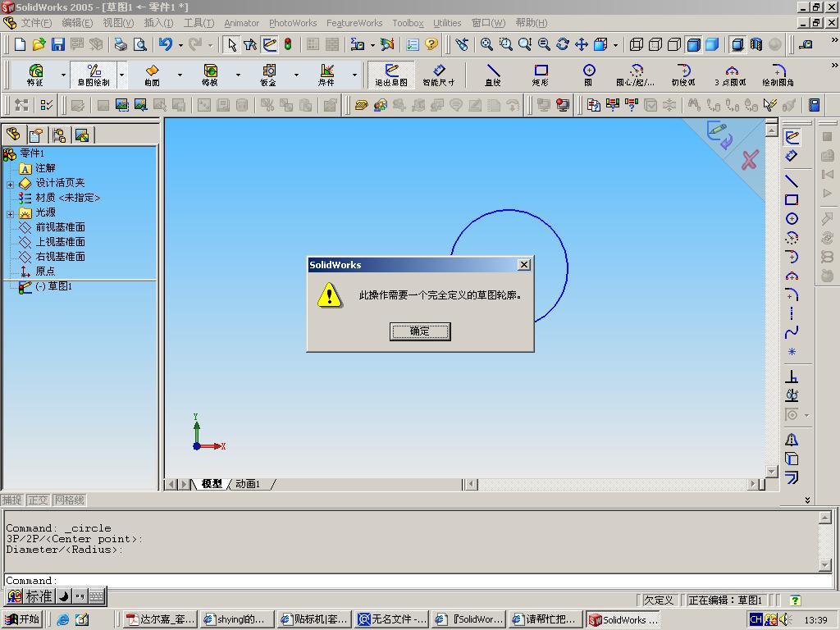The height and width of the screenshot is (630, 840).
Task: Click the Zoom to Fit magnifier icon
Action: point(486,44)
